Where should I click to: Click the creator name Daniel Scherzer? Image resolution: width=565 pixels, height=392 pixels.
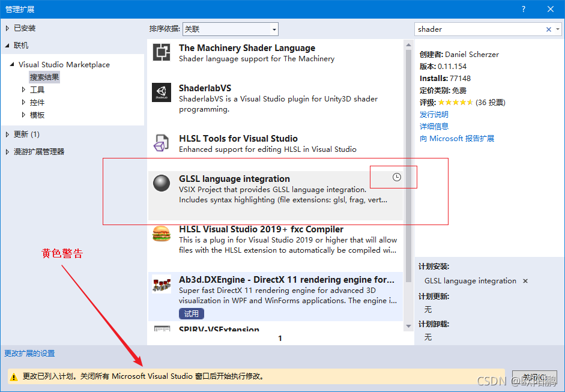click(472, 55)
